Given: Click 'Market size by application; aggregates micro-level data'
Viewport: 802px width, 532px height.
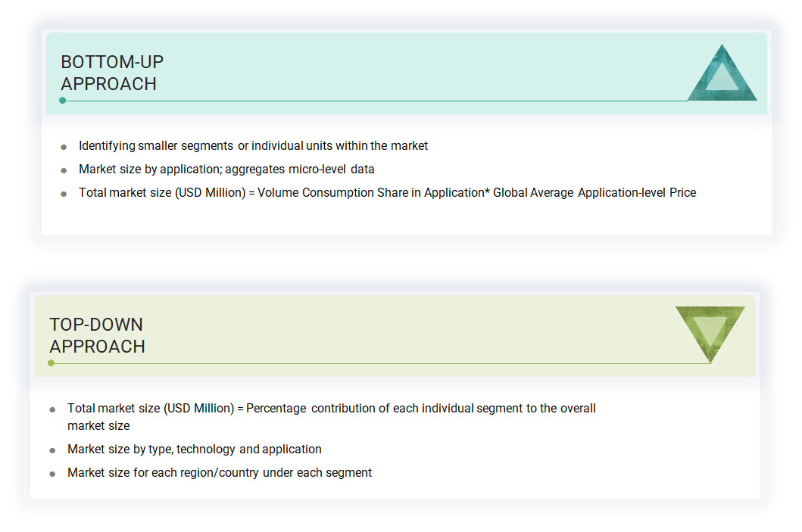Looking at the screenshot, I should pyautogui.click(x=226, y=169).
